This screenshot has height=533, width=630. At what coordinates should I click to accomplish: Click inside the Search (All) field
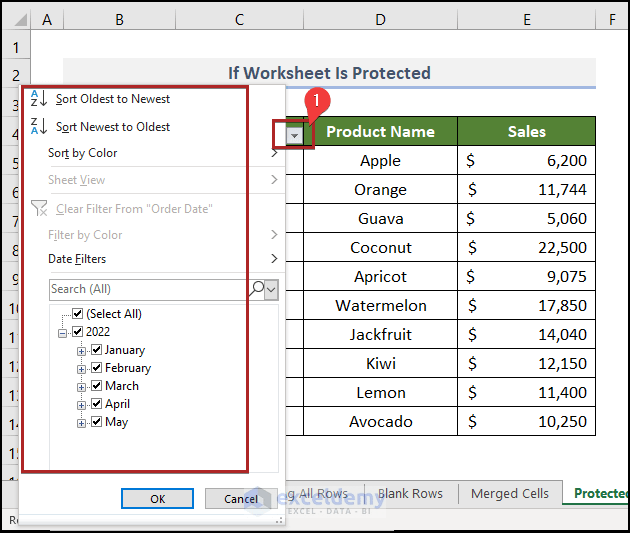[149, 290]
